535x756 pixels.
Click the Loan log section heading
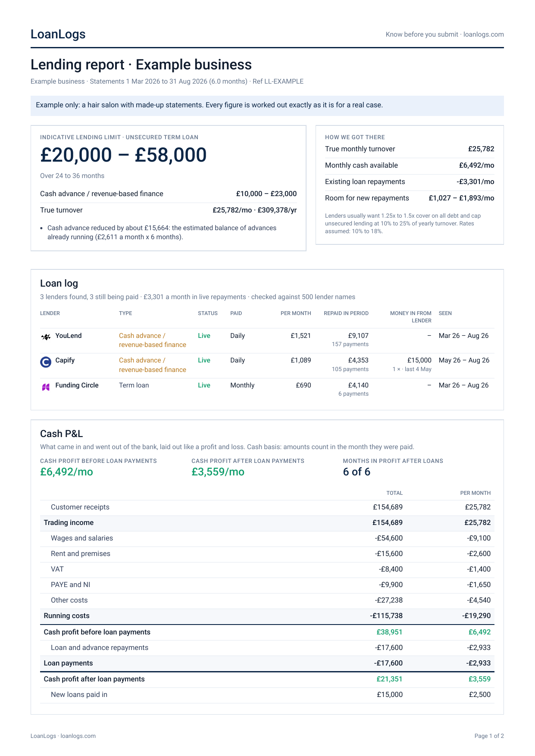tap(59, 283)
